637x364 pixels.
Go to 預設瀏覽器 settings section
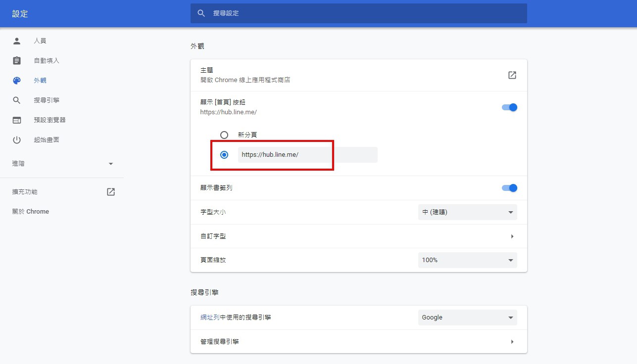tap(49, 120)
